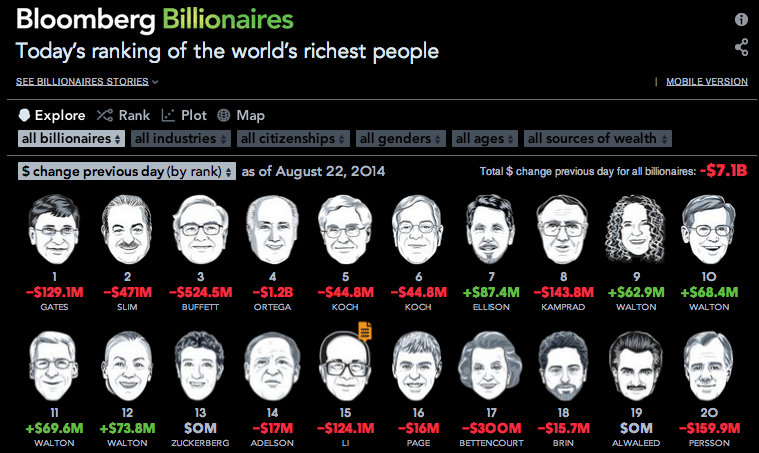Open the Plot view
The image size is (759, 453).
pyautogui.click(x=183, y=116)
